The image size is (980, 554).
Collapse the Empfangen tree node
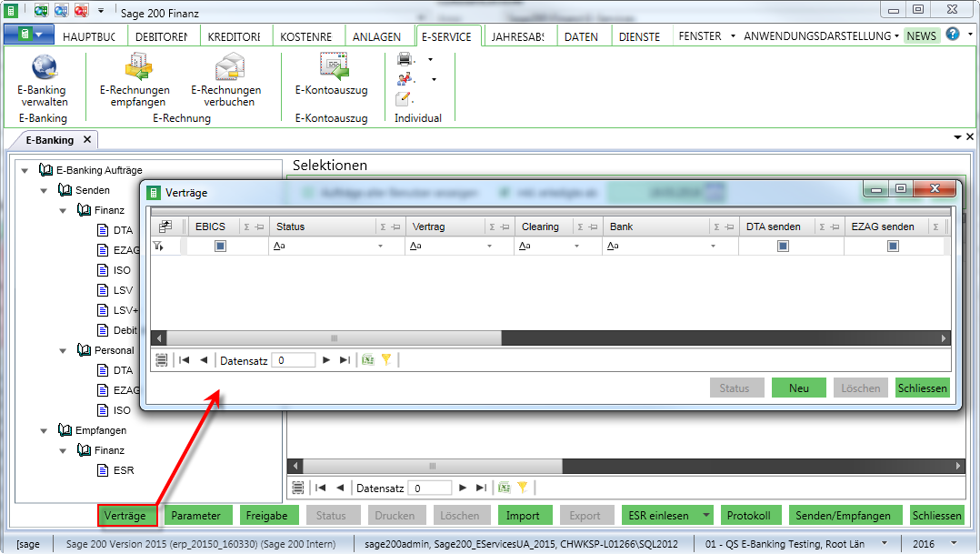click(x=44, y=430)
